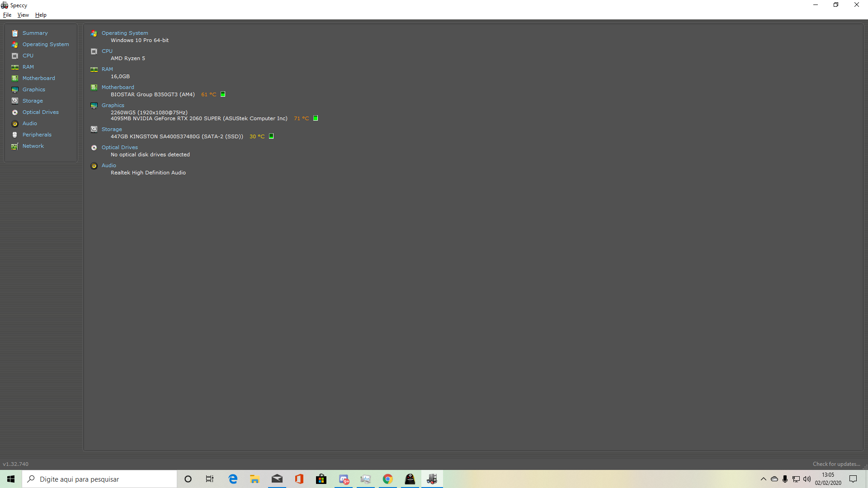Click the Storage drive icon in sidebar
This screenshot has height=488, width=868.
pyautogui.click(x=15, y=101)
